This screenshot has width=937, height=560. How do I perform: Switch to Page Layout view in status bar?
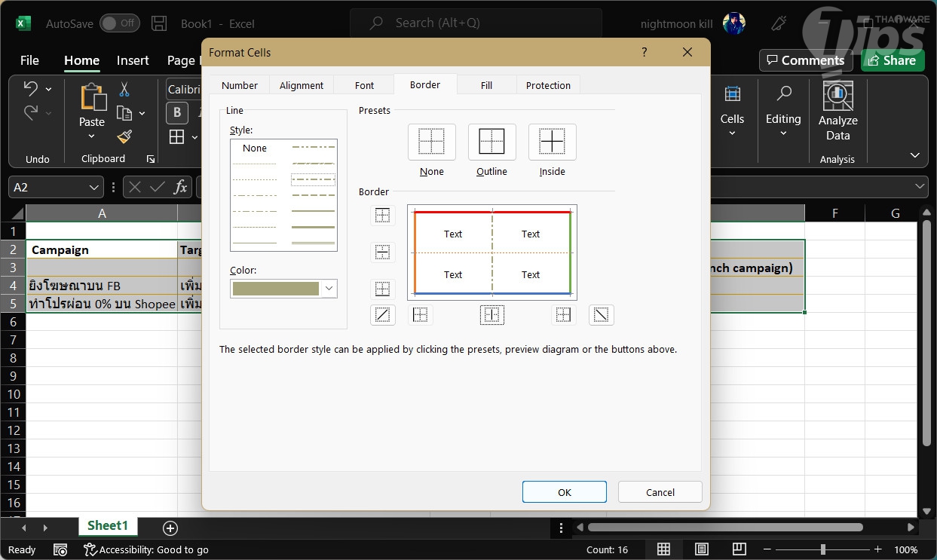pyautogui.click(x=701, y=549)
